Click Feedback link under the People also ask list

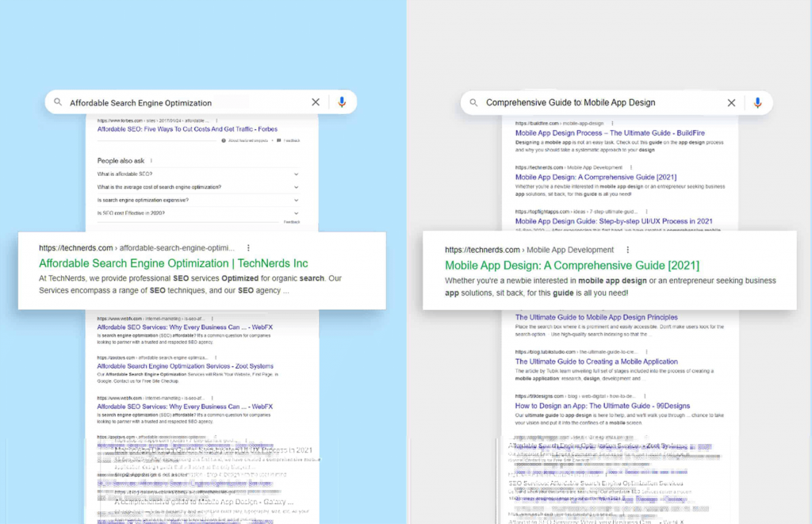pyautogui.click(x=292, y=222)
